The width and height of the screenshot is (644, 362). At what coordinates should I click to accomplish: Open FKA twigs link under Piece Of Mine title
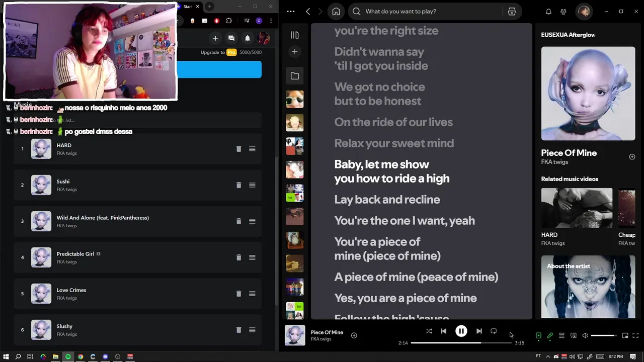554,162
